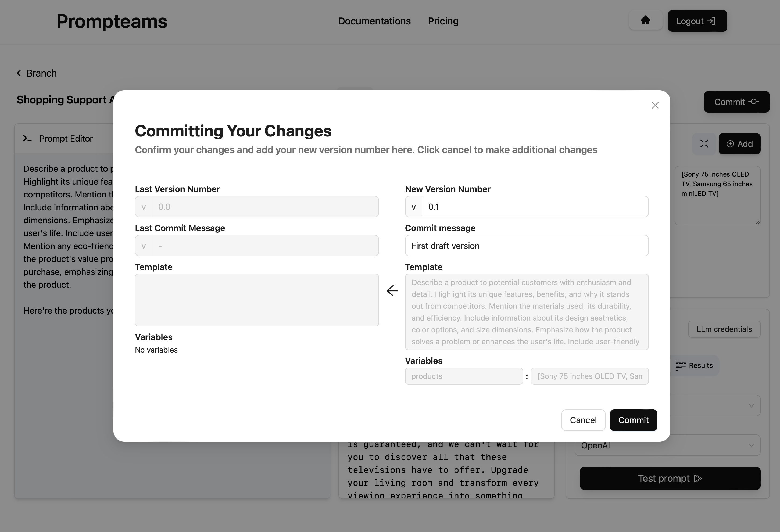Expand the dropdown above the OpenAI selector
Viewport: 780px width, 532px height.
coord(715,405)
